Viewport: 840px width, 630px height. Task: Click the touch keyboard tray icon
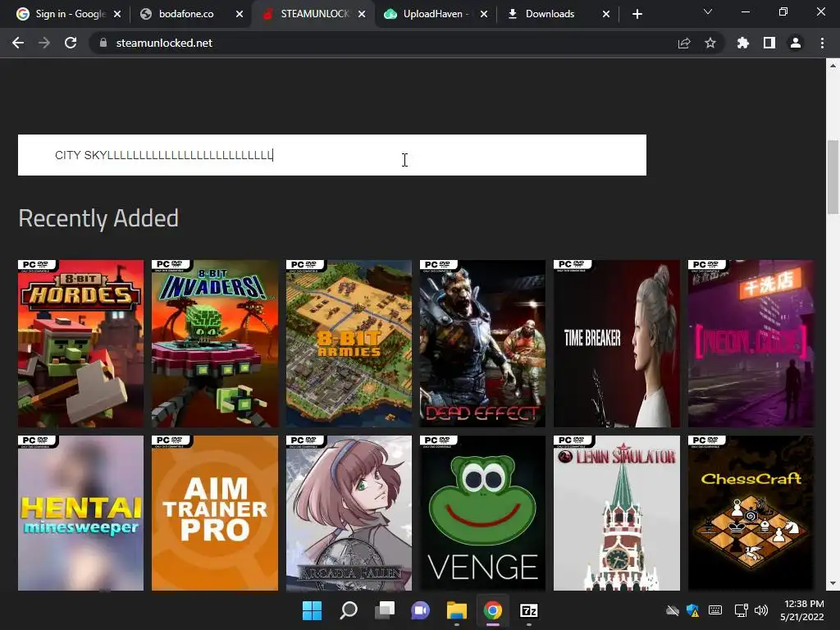point(715,610)
